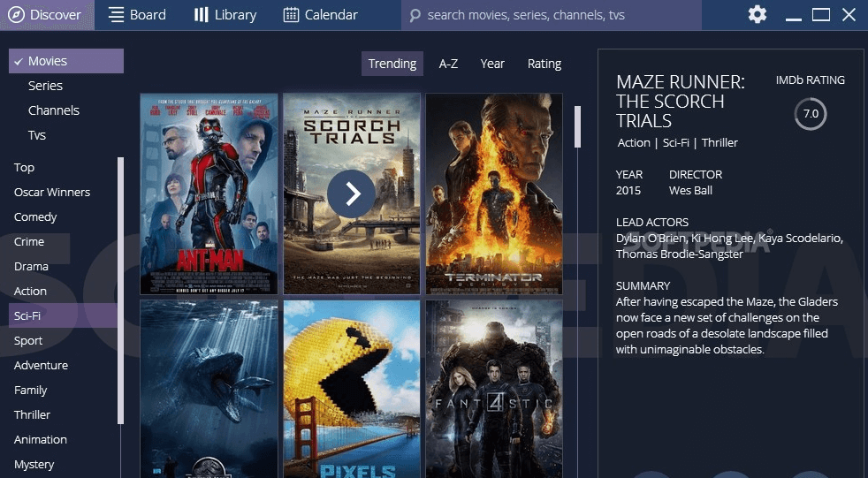Select the checked Movies category
The height and width of the screenshot is (478, 868).
point(66,61)
